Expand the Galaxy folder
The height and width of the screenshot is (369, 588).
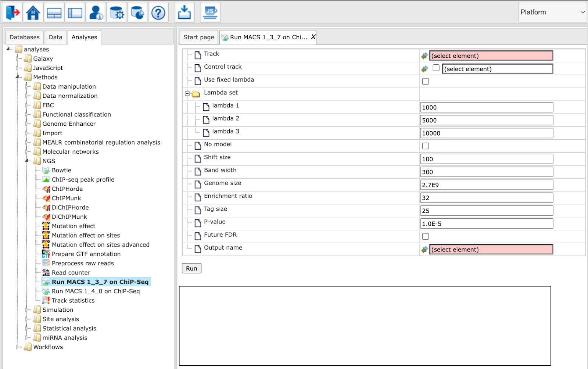(17, 58)
